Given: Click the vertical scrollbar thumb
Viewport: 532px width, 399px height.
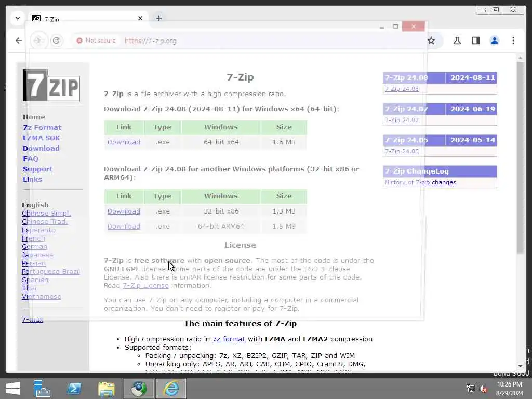Looking at the screenshot, I should coord(520,157).
